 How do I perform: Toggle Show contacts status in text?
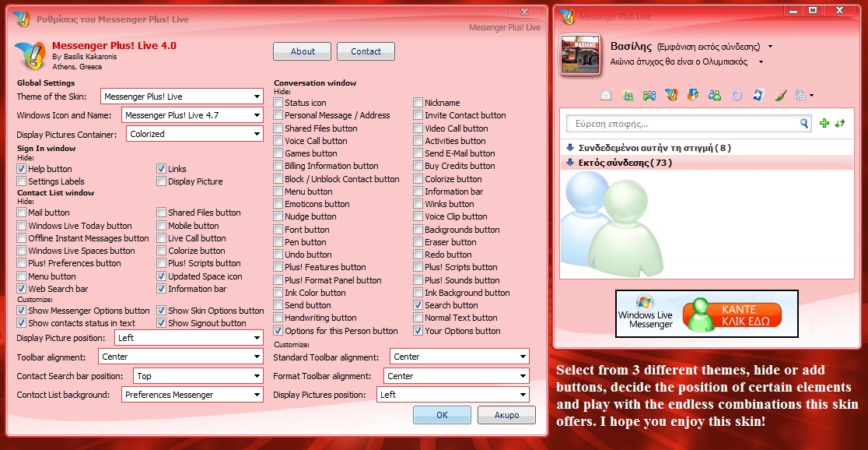22,323
